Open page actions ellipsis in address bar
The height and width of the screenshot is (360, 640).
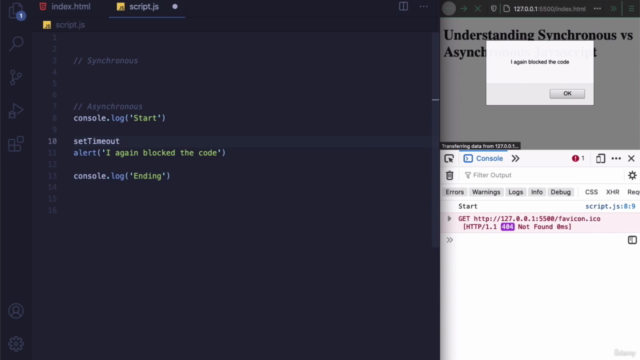click(597, 9)
